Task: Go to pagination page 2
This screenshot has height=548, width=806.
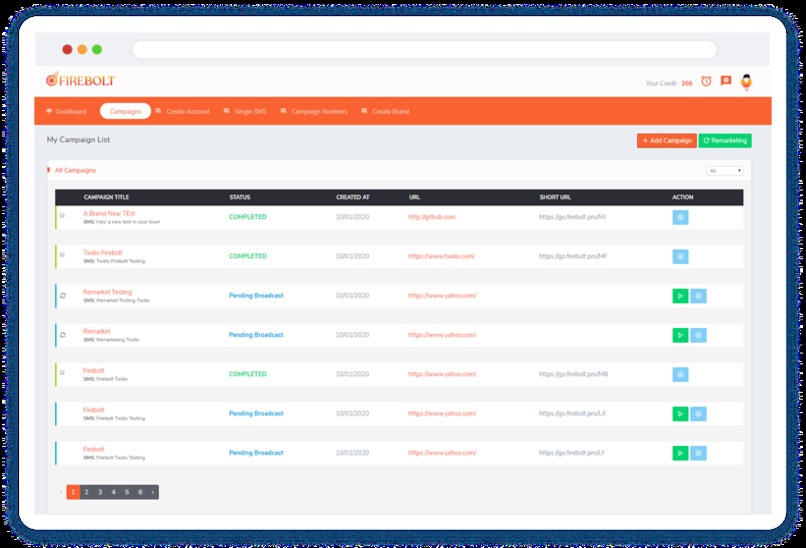Action: (86, 492)
